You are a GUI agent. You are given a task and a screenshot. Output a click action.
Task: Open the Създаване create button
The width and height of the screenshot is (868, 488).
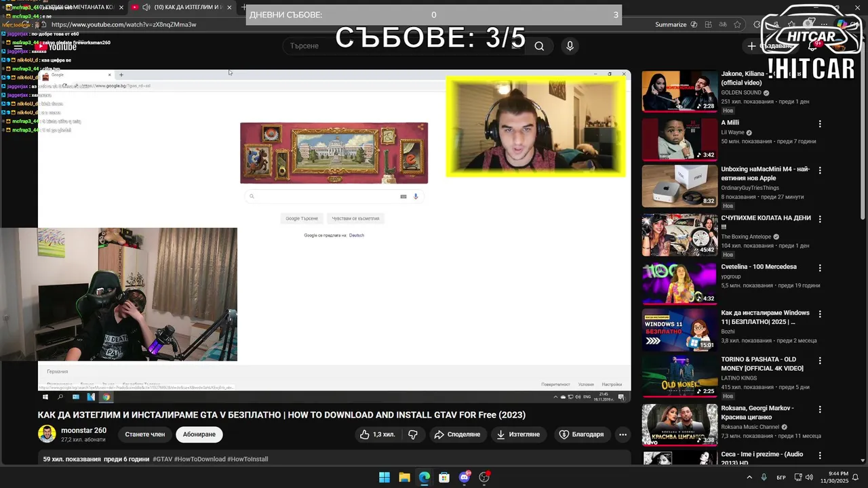point(771,46)
